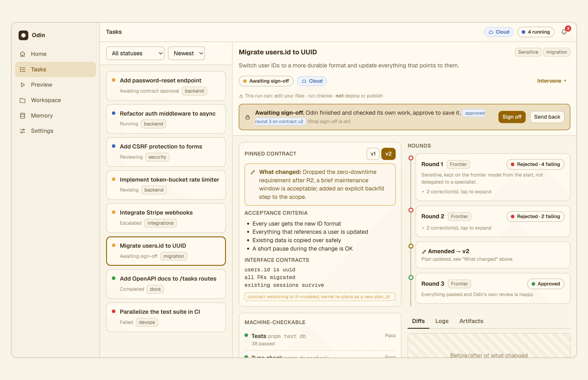Click the Amended v2 timeline marker
588x380 pixels.
(411, 246)
